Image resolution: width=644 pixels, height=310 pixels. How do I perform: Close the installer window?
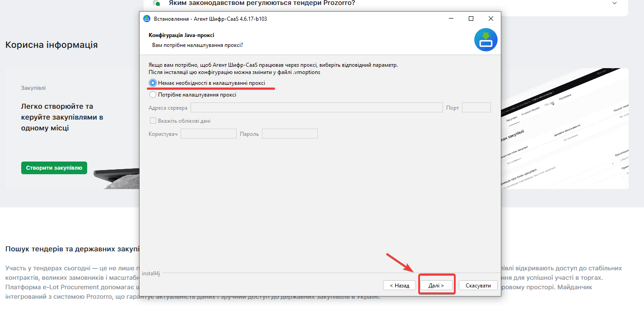coord(491,19)
